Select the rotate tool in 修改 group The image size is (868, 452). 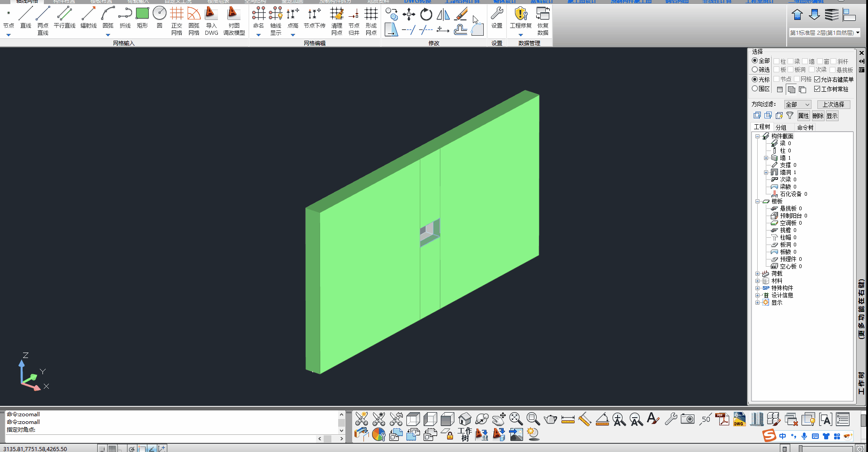coord(426,14)
